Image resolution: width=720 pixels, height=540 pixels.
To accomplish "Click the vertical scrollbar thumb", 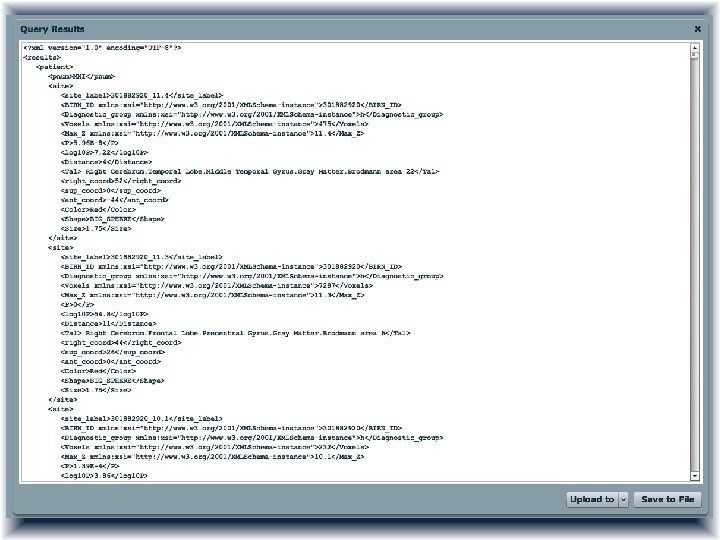I will click(x=695, y=56).
